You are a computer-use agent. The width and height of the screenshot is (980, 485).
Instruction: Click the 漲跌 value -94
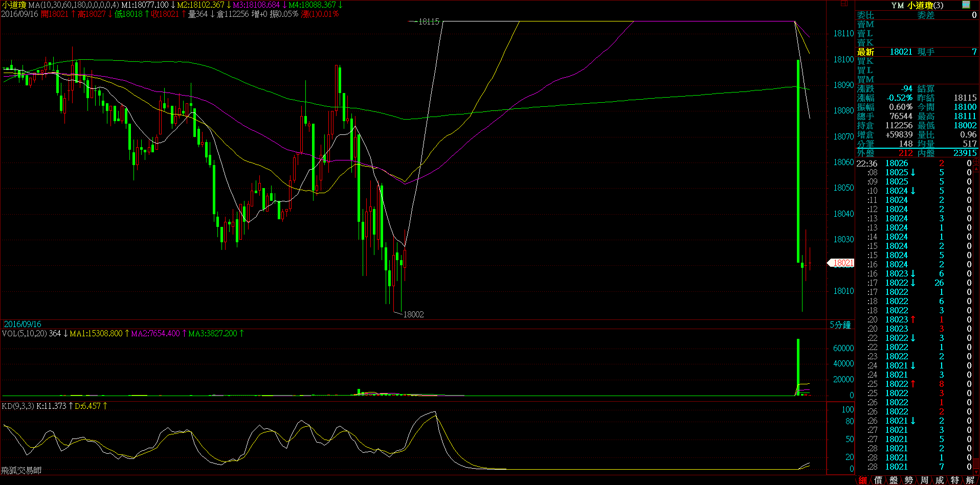pyautogui.click(x=906, y=88)
